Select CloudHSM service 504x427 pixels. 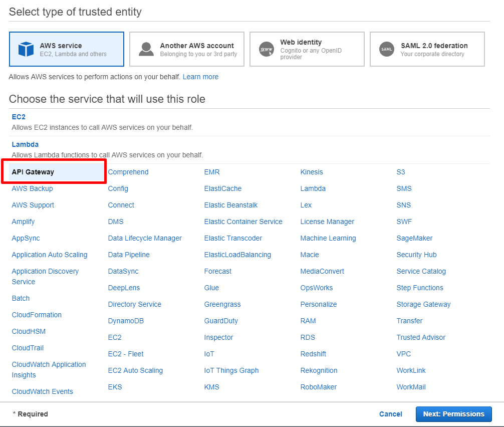click(29, 331)
